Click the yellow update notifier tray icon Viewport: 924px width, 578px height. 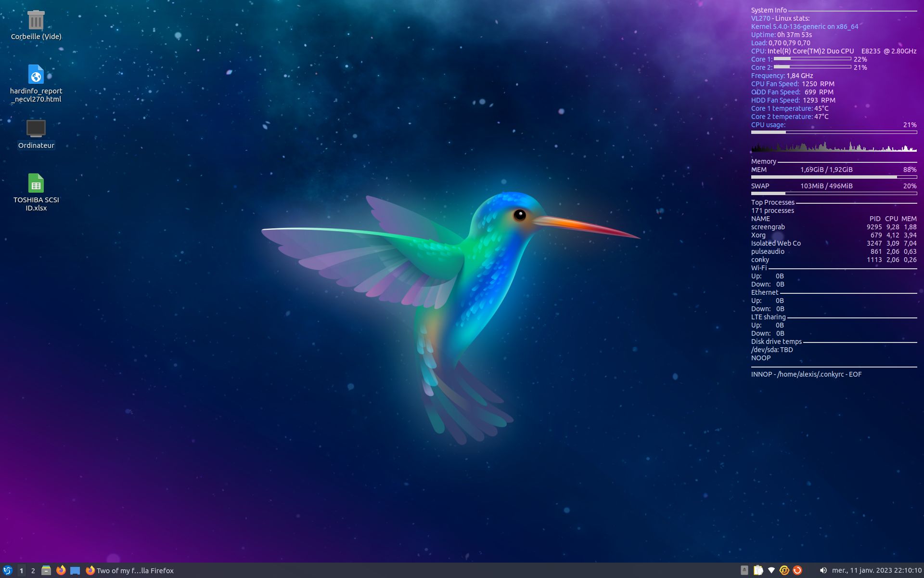784,570
